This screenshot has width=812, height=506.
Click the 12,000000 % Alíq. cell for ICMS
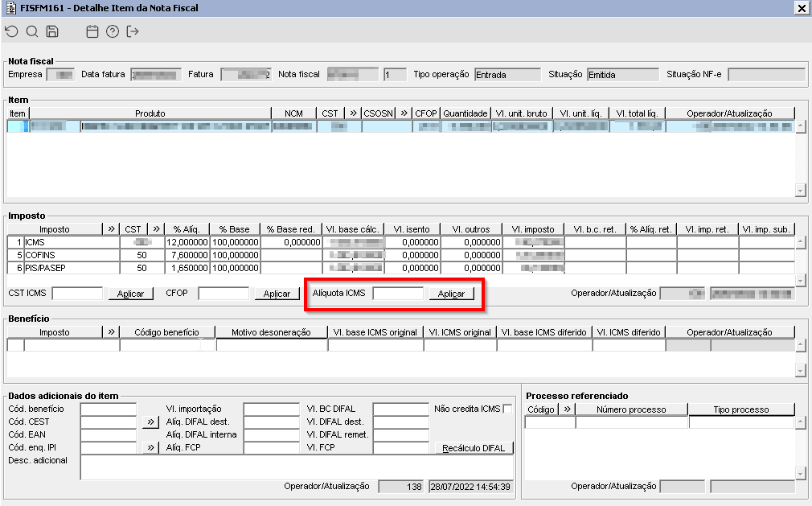(187, 242)
